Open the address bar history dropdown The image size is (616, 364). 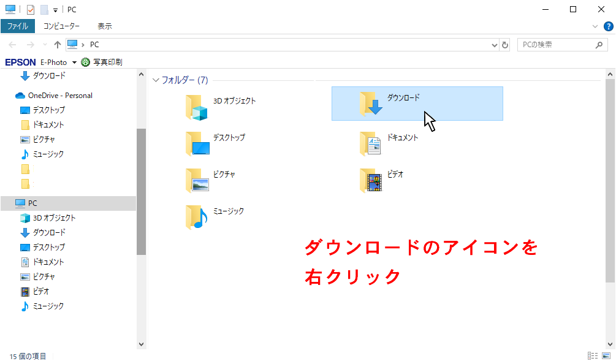494,45
